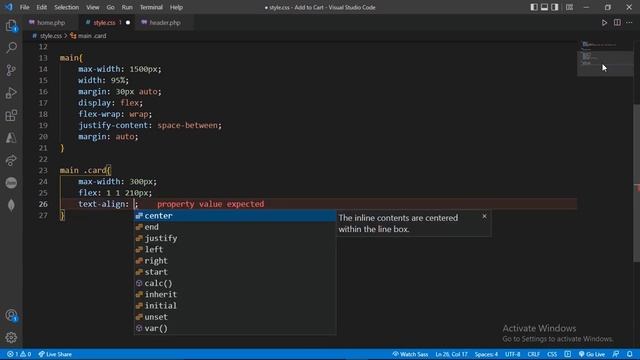The width and height of the screenshot is (640, 360).
Task: Select the center suggestion
Action: point(235,216)
